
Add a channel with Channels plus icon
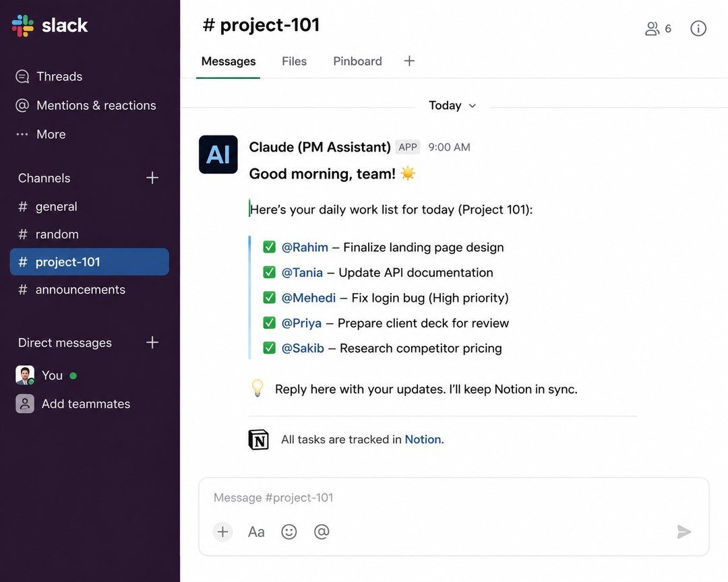152,178
